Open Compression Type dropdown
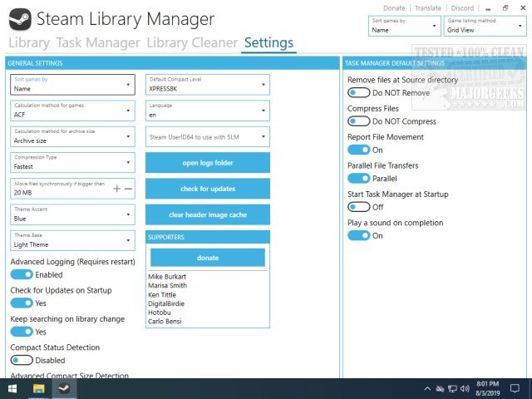The height and width of the screenshot is (399, 532). click(x=72, y=163)
